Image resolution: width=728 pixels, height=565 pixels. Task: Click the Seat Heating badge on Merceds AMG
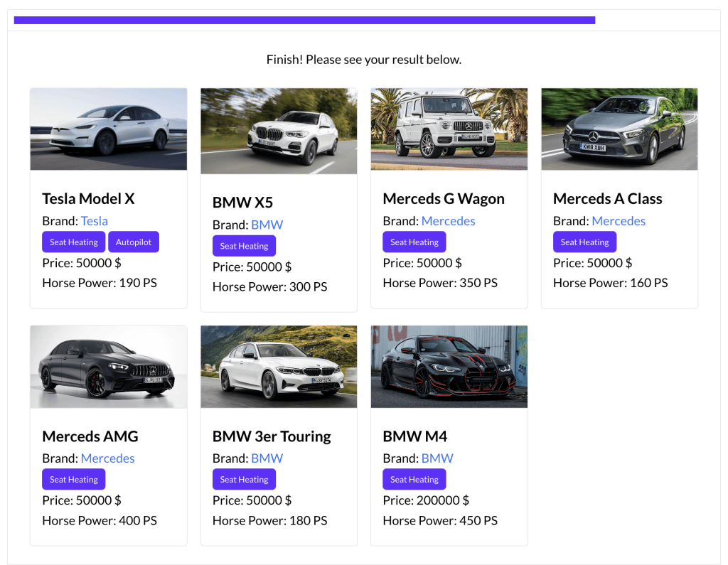pos(73,479)
